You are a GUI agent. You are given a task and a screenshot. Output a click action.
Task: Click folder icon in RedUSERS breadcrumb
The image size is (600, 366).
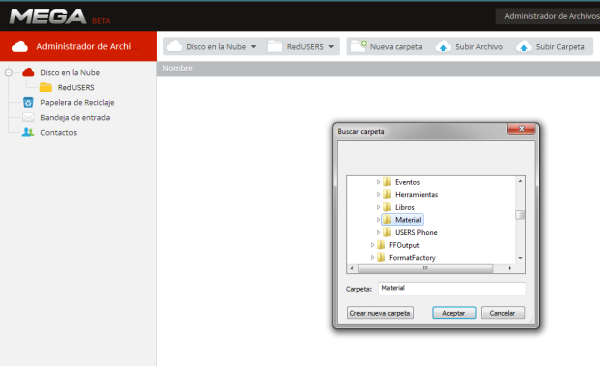pos(275,46)
